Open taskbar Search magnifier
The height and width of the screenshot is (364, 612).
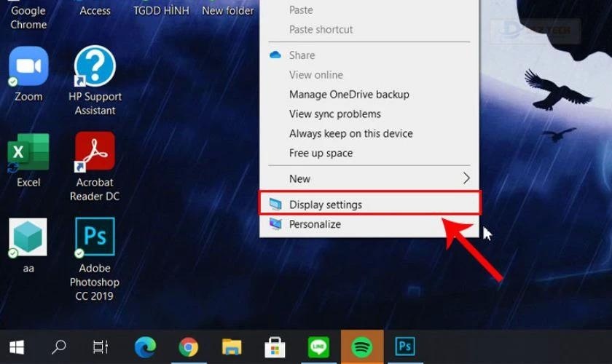59,347
